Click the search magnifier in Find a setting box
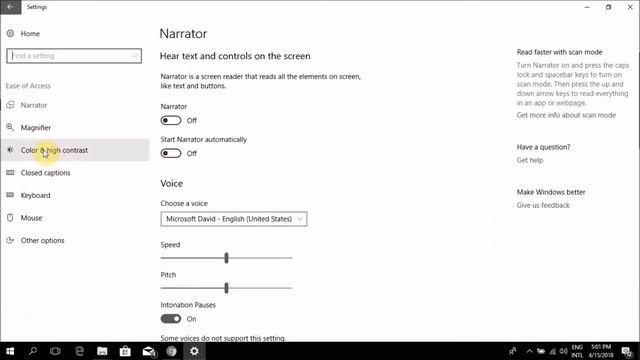 [x=135, y=56]
